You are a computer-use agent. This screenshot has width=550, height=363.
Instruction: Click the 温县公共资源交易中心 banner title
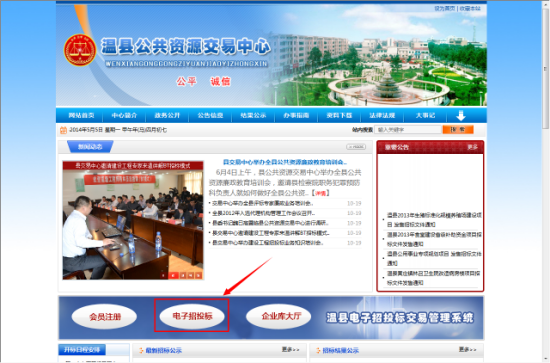click(x=186, y=47)
